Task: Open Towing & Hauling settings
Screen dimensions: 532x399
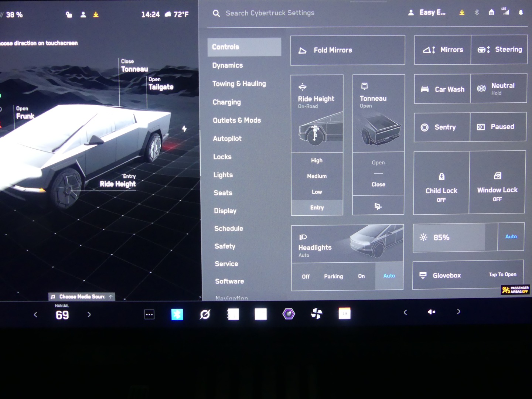Action: point(239,84)
